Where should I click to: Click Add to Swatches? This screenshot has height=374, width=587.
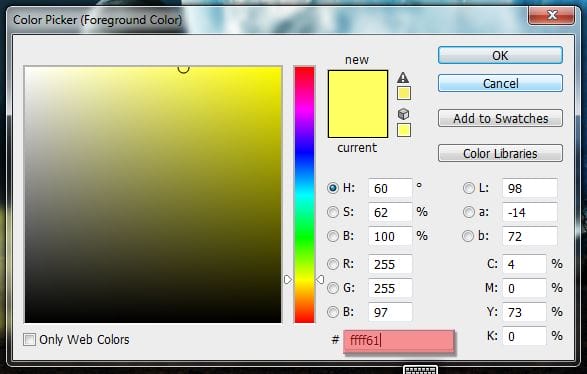point(500,118)
